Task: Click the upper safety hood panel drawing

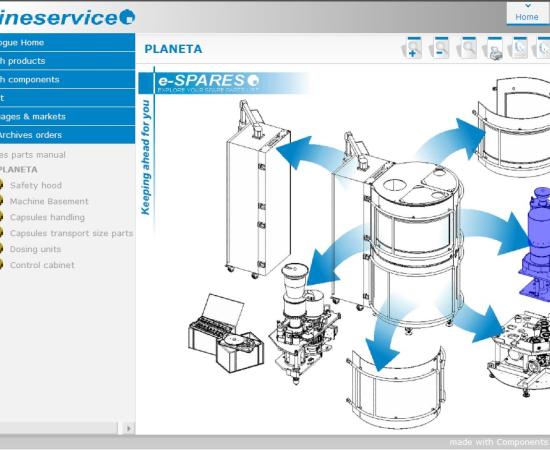Action: (512, 128)
